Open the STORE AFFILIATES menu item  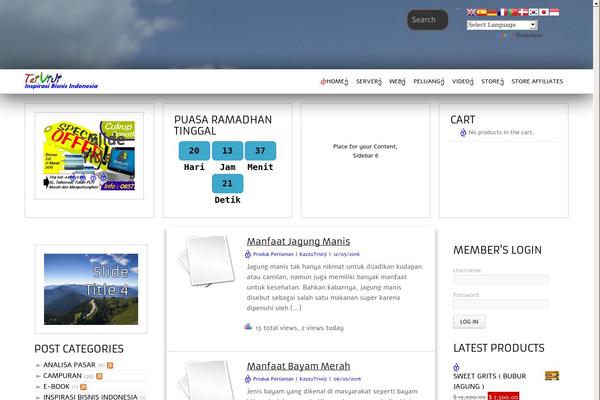tap(537, 81)
